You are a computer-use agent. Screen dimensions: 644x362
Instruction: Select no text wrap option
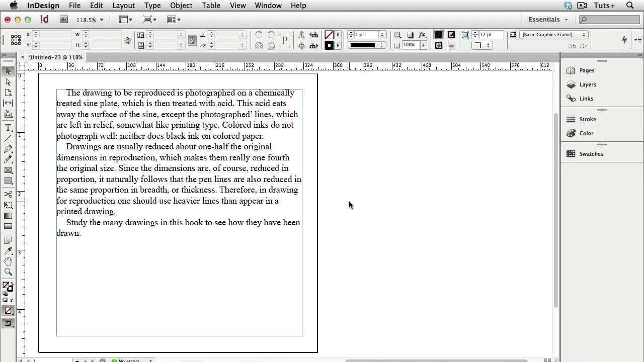(439, 35)
